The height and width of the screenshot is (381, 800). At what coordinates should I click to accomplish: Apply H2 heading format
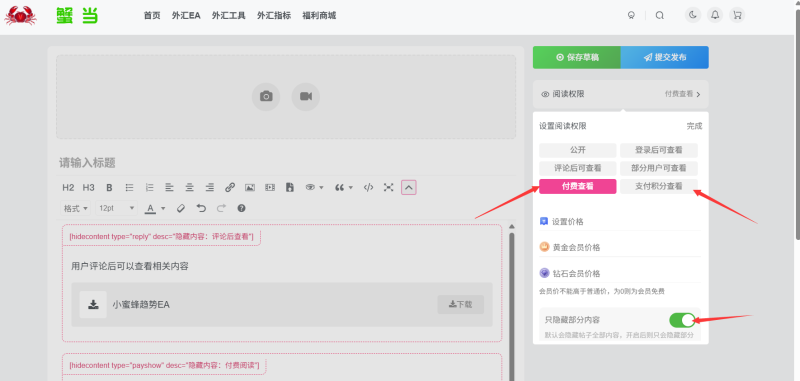(68, 188)
